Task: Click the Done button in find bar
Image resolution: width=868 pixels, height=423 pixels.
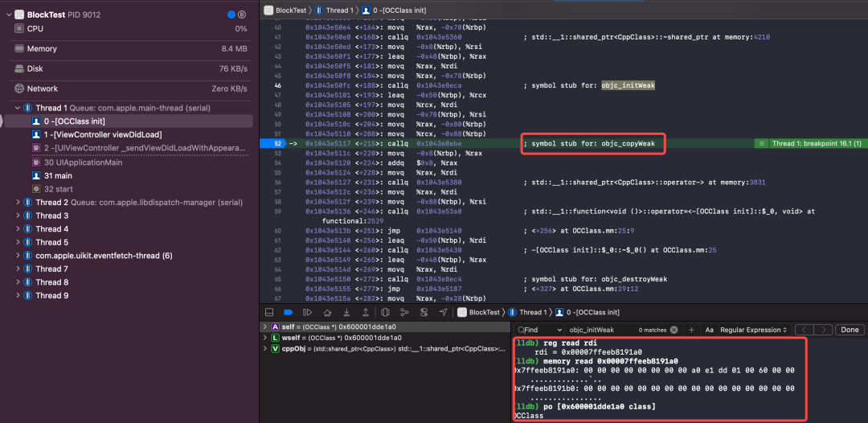Action: click(x=849, y=330)
